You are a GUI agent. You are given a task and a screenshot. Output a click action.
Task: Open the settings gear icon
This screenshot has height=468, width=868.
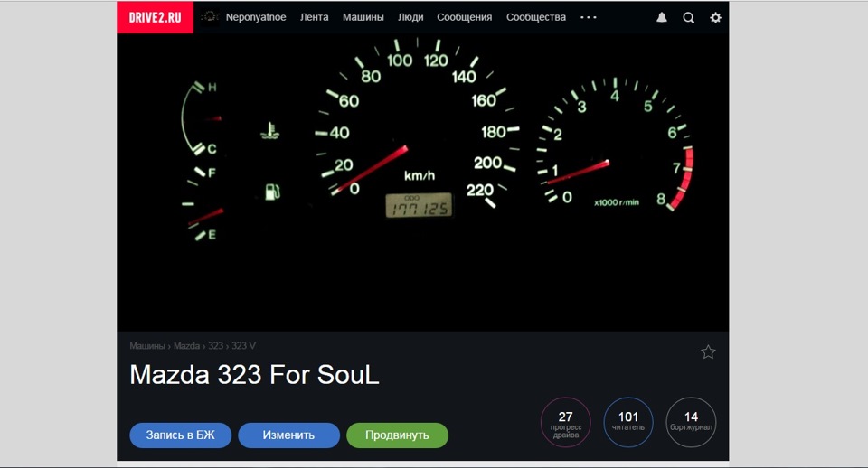(715, 18)
